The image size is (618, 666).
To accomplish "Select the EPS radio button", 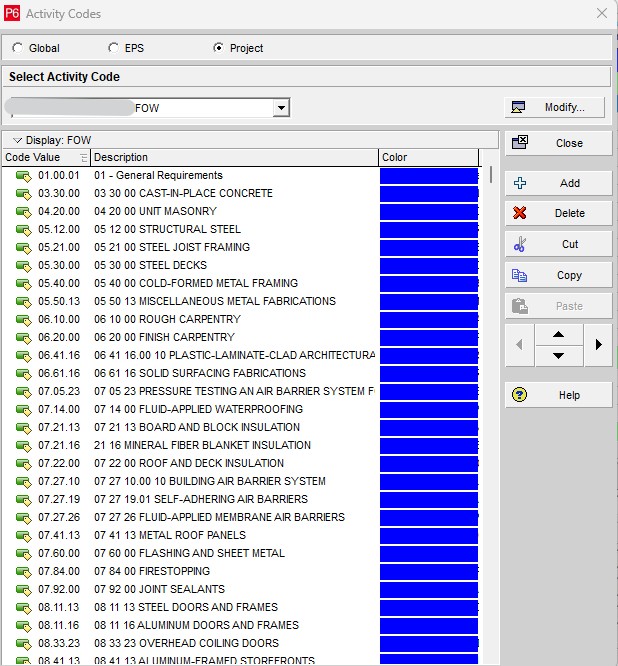I will (114, 48).
